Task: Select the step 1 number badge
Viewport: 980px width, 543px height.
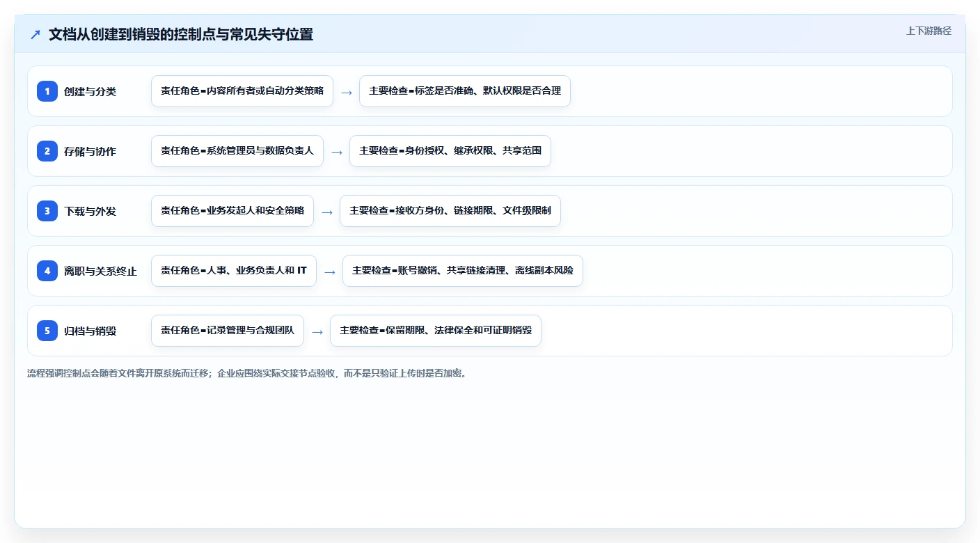Action: click(47, 91)
